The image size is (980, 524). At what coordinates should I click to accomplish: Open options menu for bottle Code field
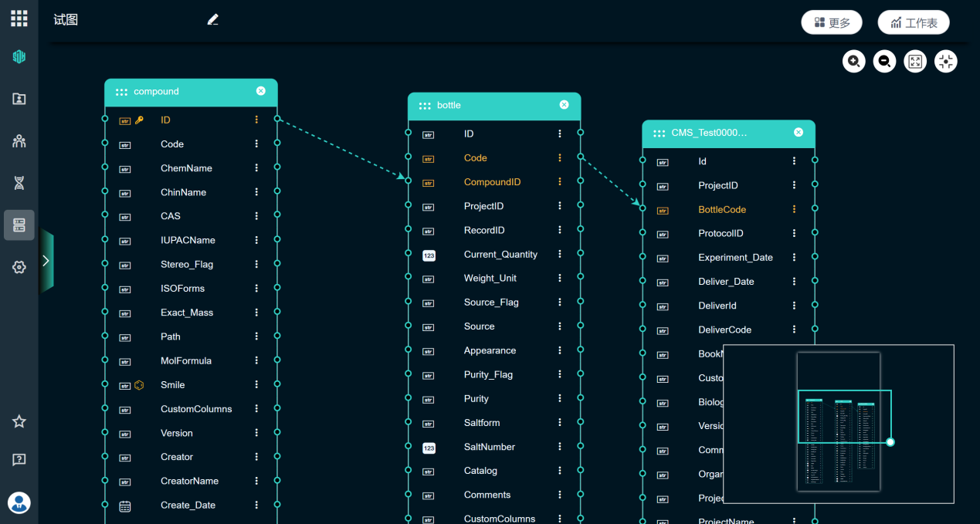click(560, 157)
